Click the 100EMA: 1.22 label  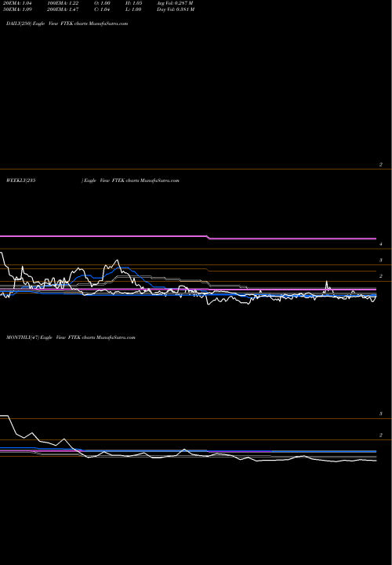tap(63, 3)
